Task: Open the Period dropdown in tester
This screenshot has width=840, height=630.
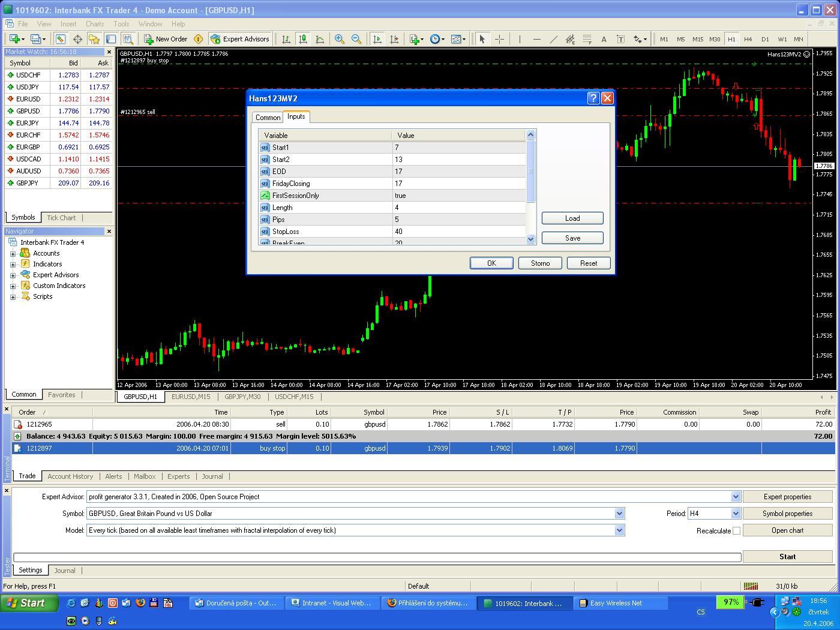Action: pyautogui.click(x=735, y=514)
